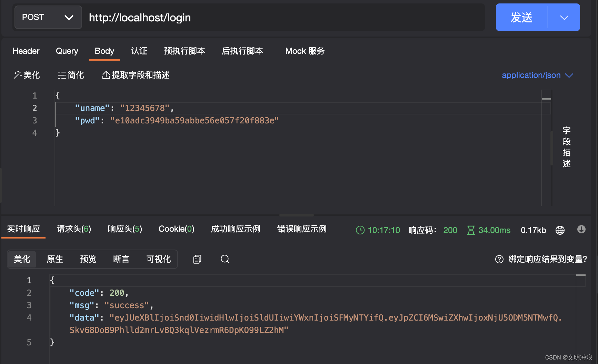Switch to the Mock 服务 tab
This screenshot has height=364, width=598.
click(305, 51)
